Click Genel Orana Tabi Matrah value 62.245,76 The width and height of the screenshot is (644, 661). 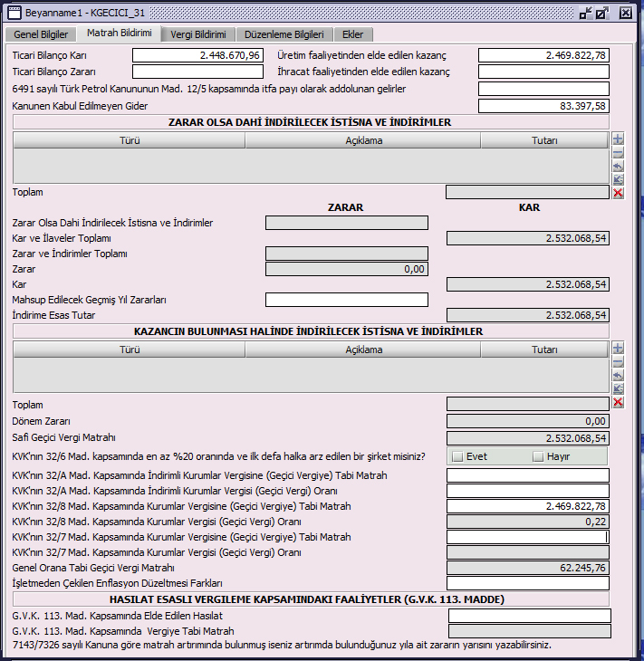[x=528, y=568]
